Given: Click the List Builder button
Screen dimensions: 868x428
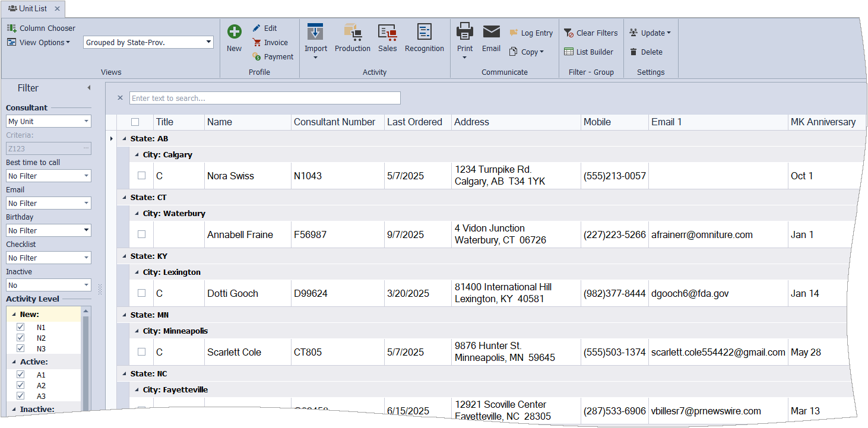Looking at the screenshot, I should 588,52.
